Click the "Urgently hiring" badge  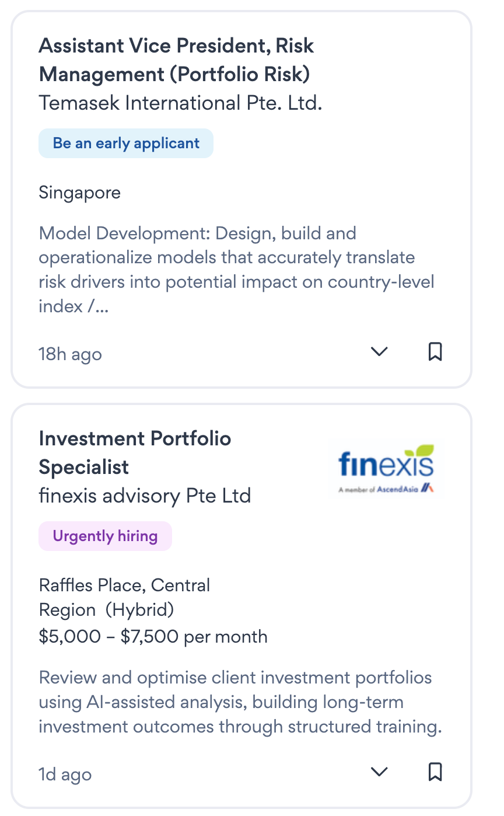click(105, 536)
